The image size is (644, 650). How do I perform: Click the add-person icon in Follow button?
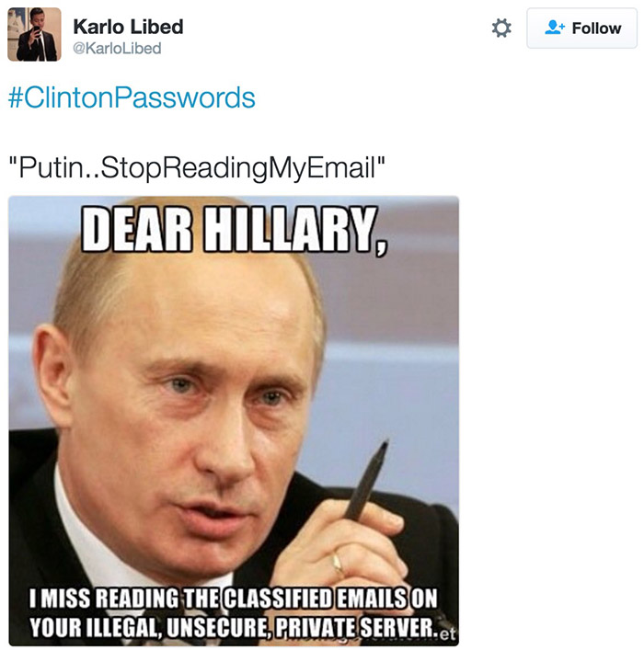click(x=555, y=28)
